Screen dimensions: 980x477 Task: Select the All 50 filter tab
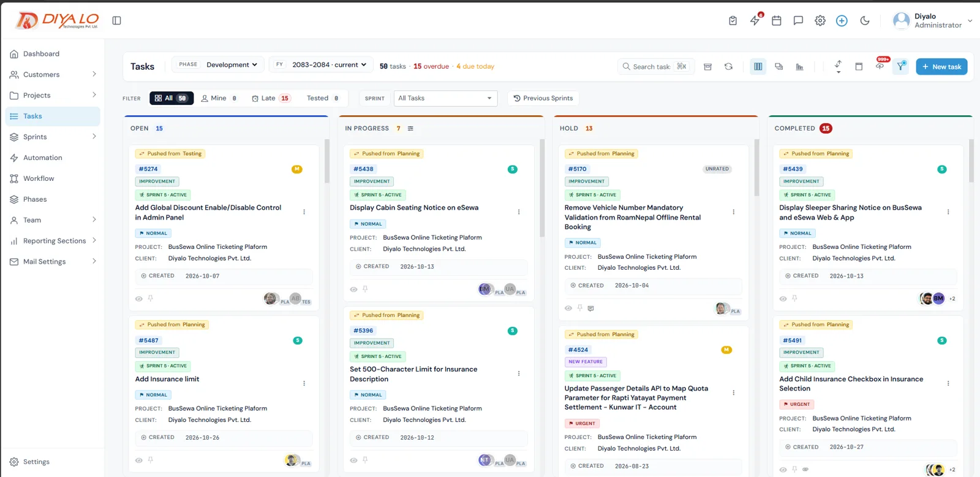click(x=171, y=98)
